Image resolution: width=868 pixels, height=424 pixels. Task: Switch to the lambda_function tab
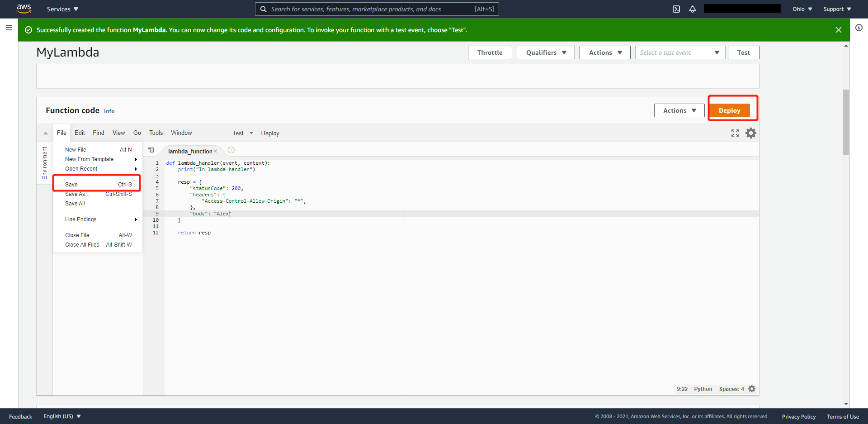tap(189, 151)
